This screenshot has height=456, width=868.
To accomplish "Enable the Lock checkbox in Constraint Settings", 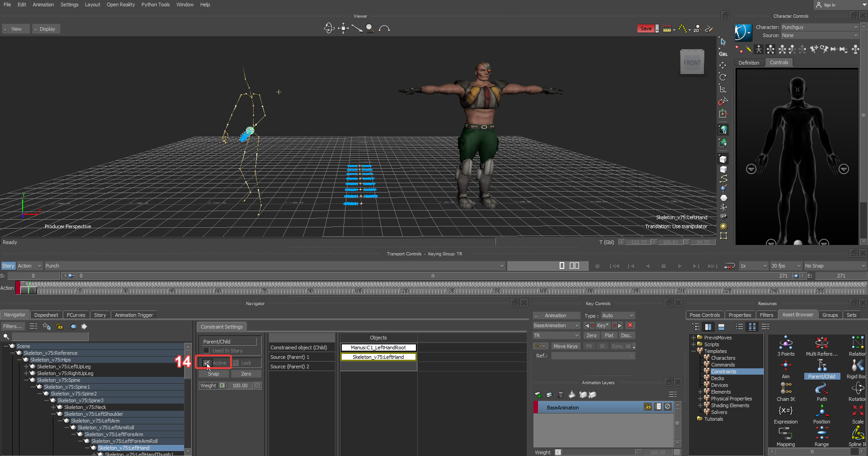I will [x=236, y=363].
